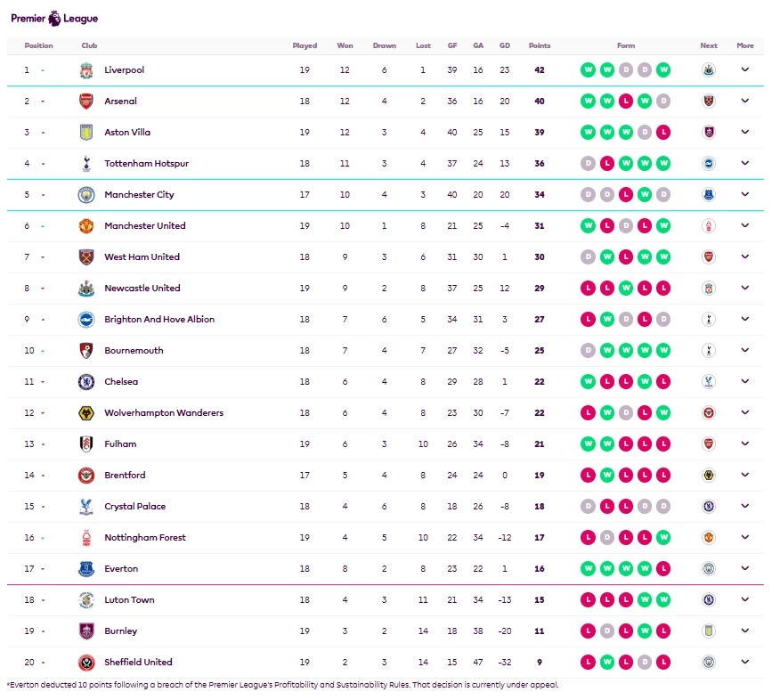The image size is (772, 700).
Task: Click the Sheffield United club crest
Action: click(85, 663)
